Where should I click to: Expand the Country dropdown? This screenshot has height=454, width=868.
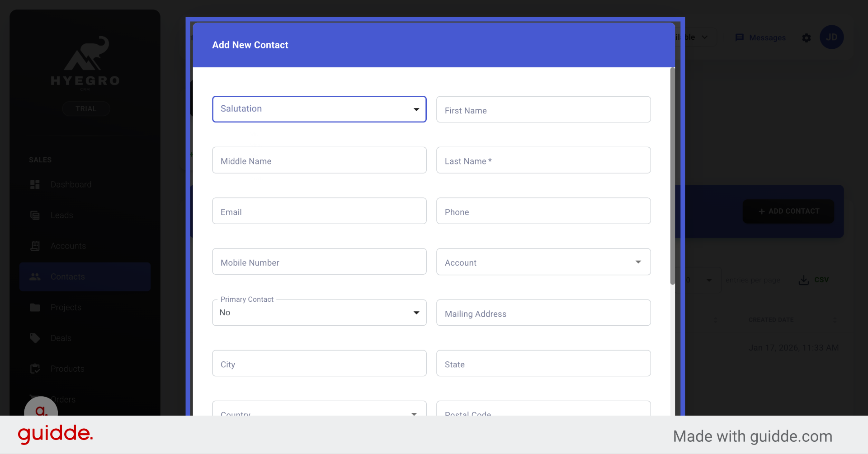click(x=319, y=411)
